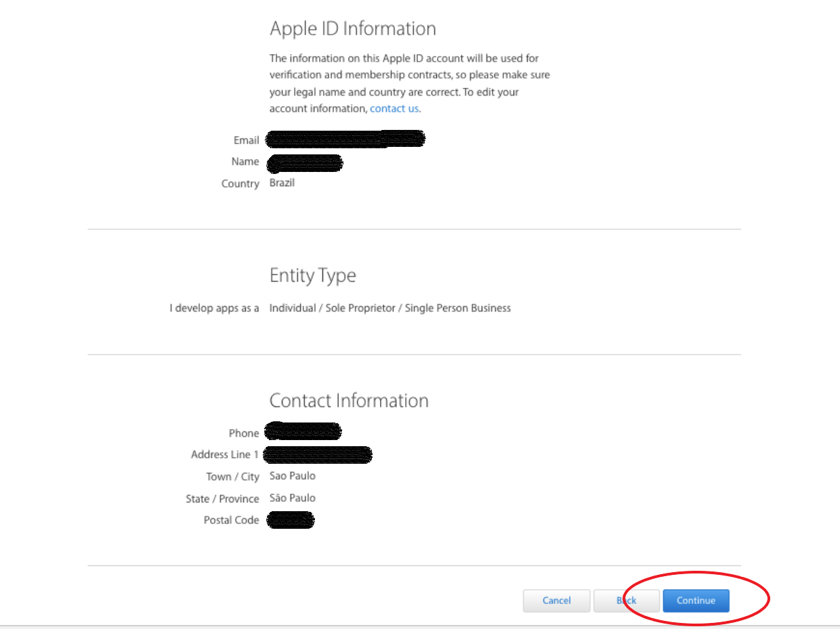The height and width of the screenshot is (629, 840).
Task: Click the 'Phone' field label
Action: 244,433
